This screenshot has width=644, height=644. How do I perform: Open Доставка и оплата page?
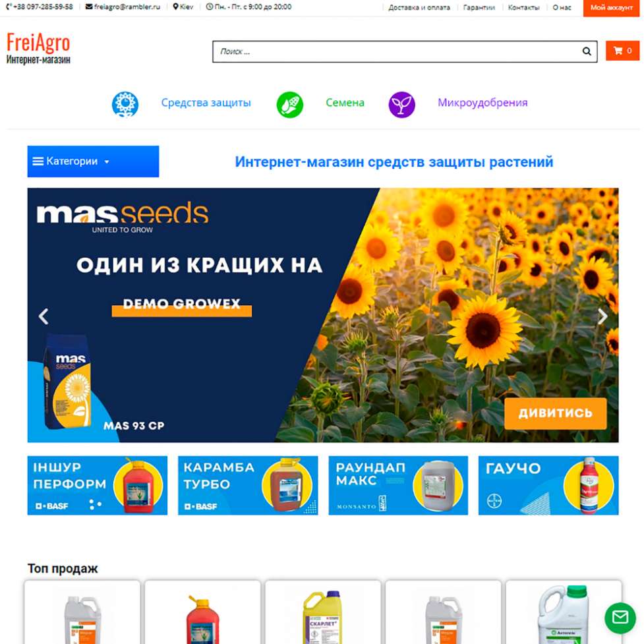[x=419, y=7]
